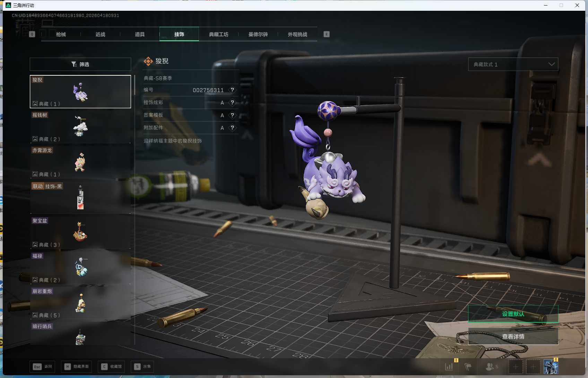The height and width of the screenshot is (378, 588).
Task: Open the statistics bar chart icon
Action: tap(449, 367)
